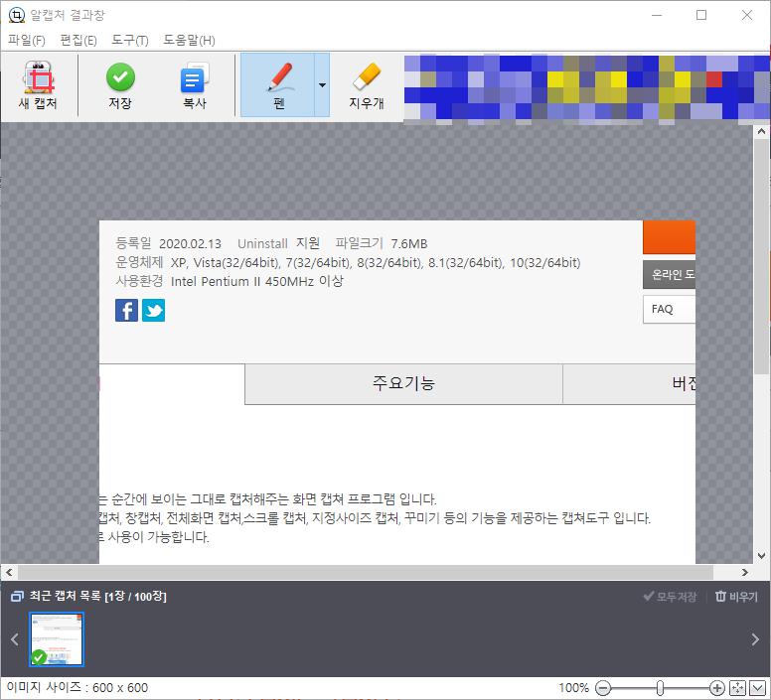Viewport: 771px width, 700px height.
Task: Click the Twitter icon in captured image
Action: coord(153,310)
